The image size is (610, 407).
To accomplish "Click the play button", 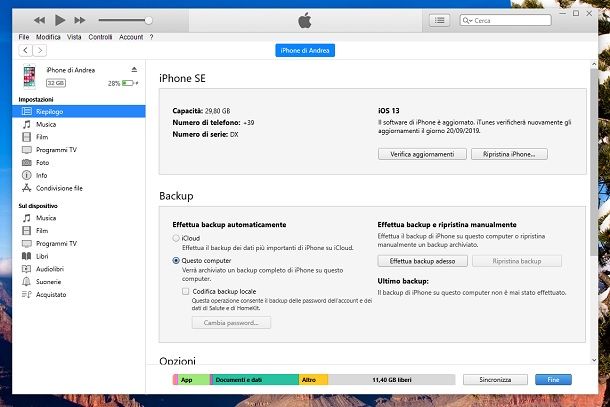I will [60, 20].
